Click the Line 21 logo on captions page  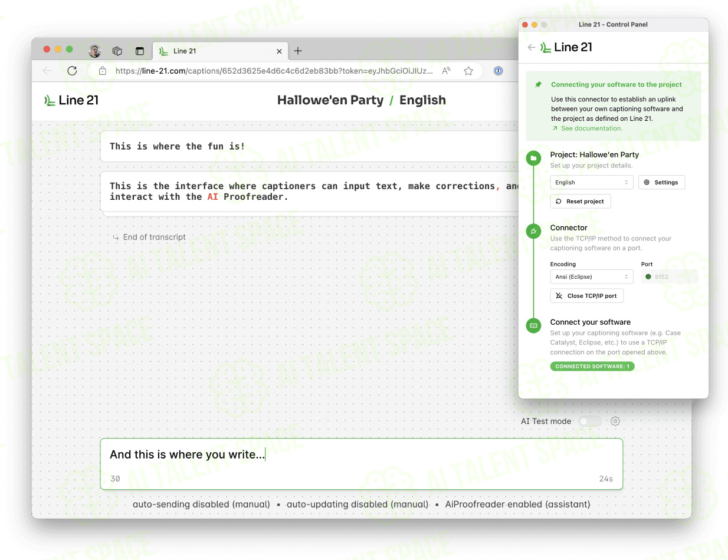pyautogui.click(x=71, y=100)
